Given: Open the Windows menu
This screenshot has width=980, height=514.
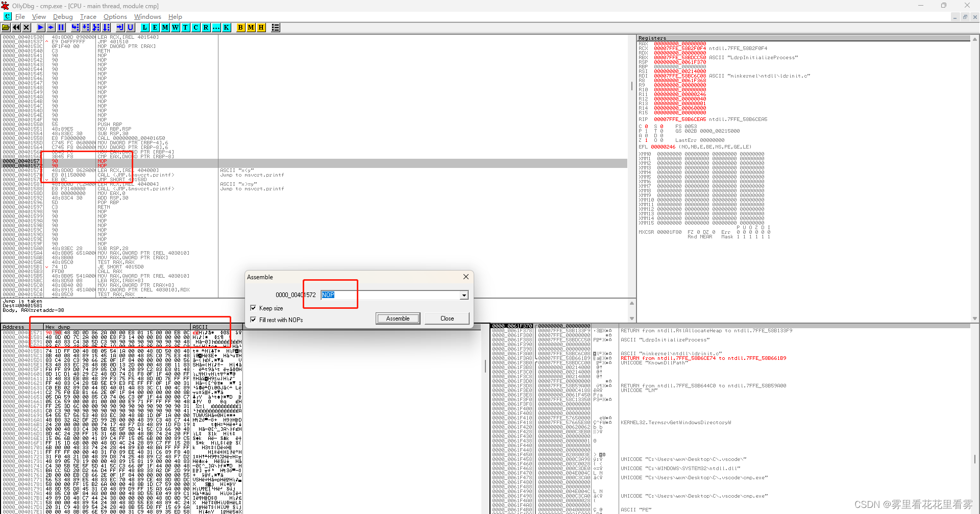Looking at the screenshot, I should coord(148,17).
